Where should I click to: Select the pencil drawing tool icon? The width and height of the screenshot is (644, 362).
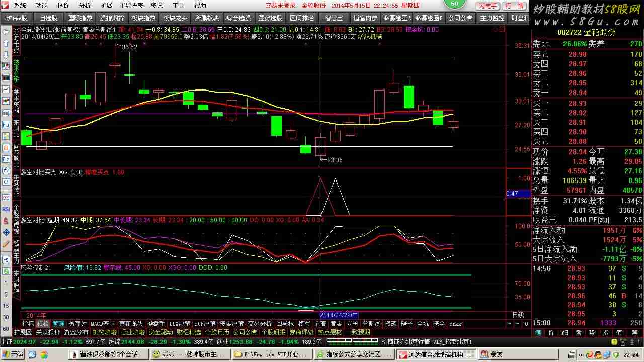[x=6, y=244]
